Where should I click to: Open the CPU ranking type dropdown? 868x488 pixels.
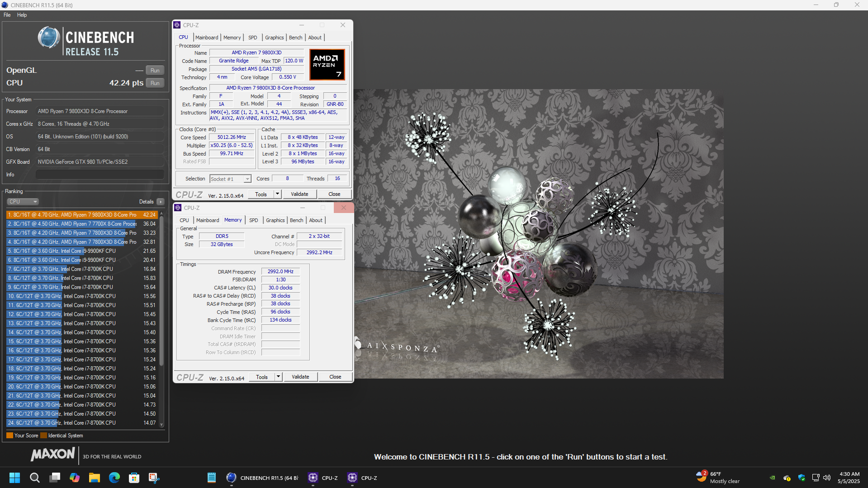23,202
